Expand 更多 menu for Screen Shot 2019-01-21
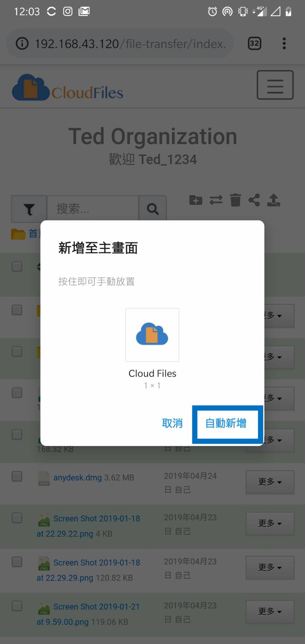This screenshot has width=305, height=644. point(270,611)
